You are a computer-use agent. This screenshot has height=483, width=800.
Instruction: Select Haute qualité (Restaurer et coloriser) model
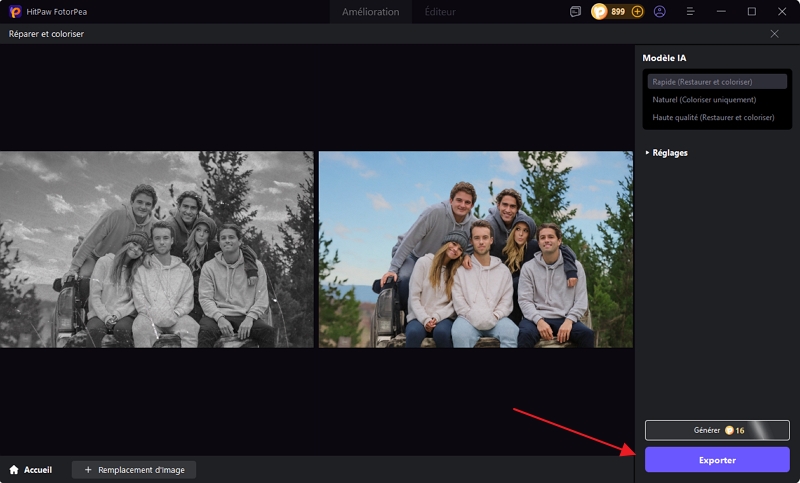pos(716,118)
